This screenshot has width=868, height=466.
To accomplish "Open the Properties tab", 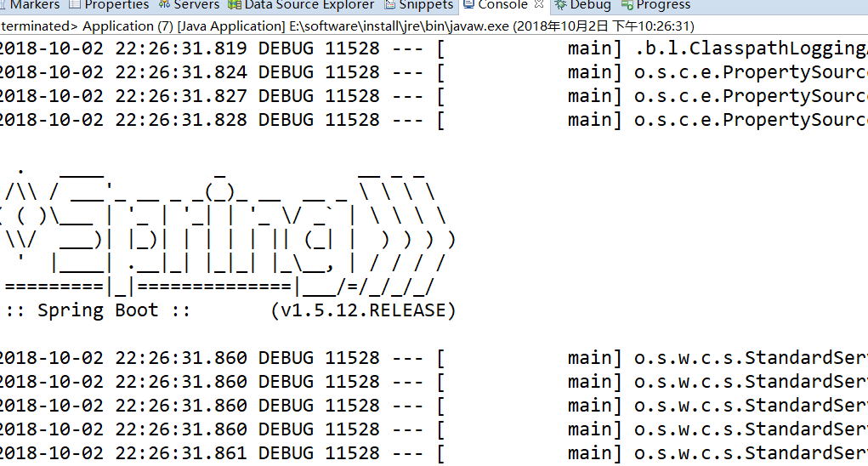I will pos(109,5).
